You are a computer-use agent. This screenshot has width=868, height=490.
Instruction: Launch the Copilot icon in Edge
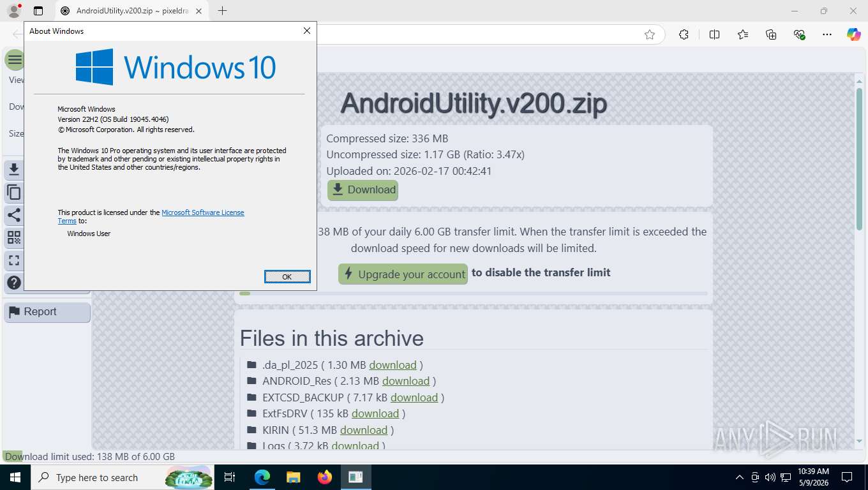[x=854, y=35]
